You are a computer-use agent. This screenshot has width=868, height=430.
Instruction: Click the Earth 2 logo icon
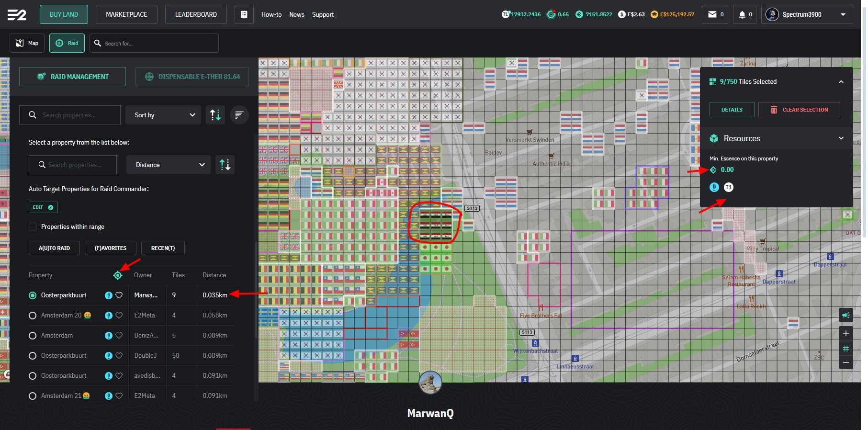(17, 15)
